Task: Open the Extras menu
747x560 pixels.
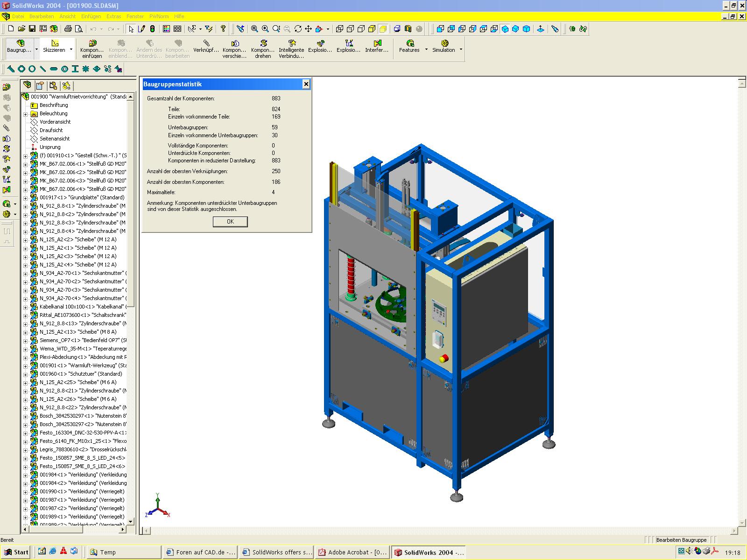Action: (x=113, y=16)
